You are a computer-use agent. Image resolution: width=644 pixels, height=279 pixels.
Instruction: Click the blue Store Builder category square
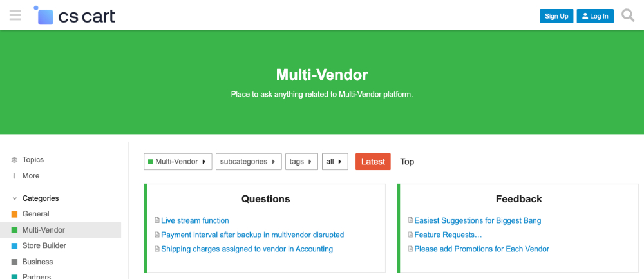pyautogui.click(x=14, y=245)
